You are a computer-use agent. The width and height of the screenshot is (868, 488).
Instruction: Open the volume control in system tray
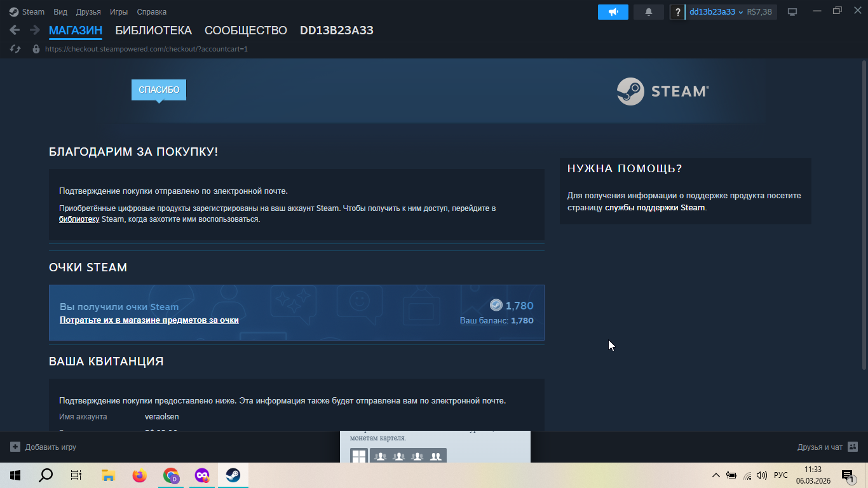tap(762, 475)
